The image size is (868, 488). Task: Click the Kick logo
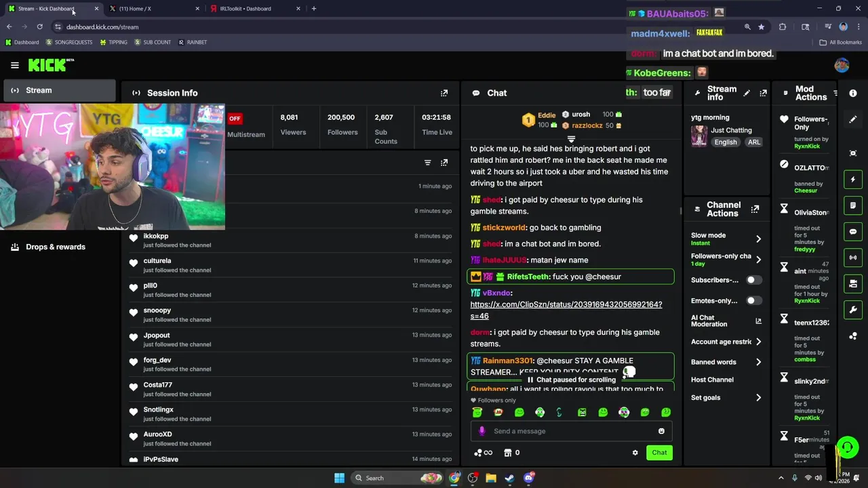[49, 65]
